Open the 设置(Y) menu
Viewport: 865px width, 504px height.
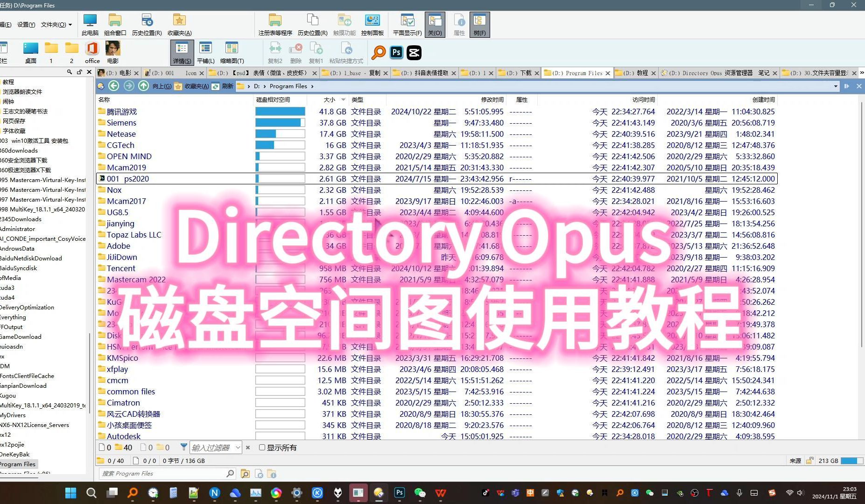click(x=26, y=24)
